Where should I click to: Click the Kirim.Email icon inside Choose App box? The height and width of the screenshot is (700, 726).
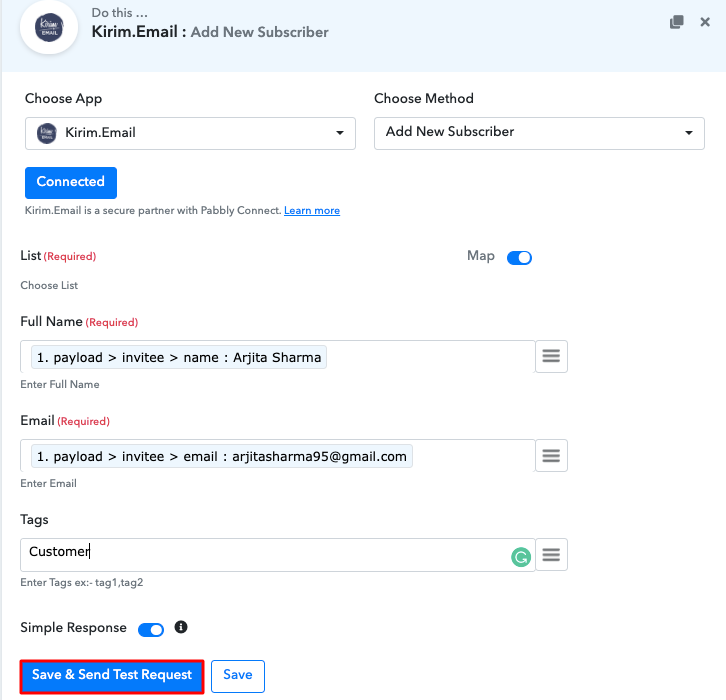click(47, 133)
